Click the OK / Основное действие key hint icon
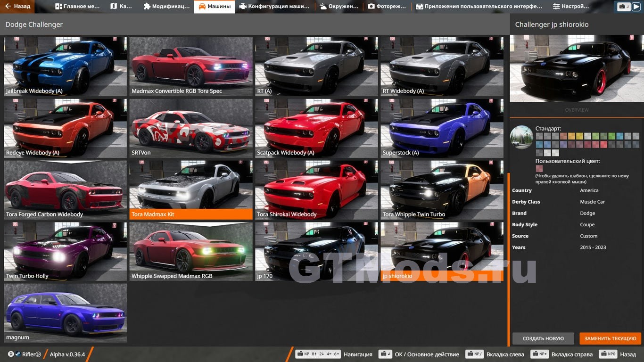The height and width of the screenshot is (362, 644). click(385, 354)
